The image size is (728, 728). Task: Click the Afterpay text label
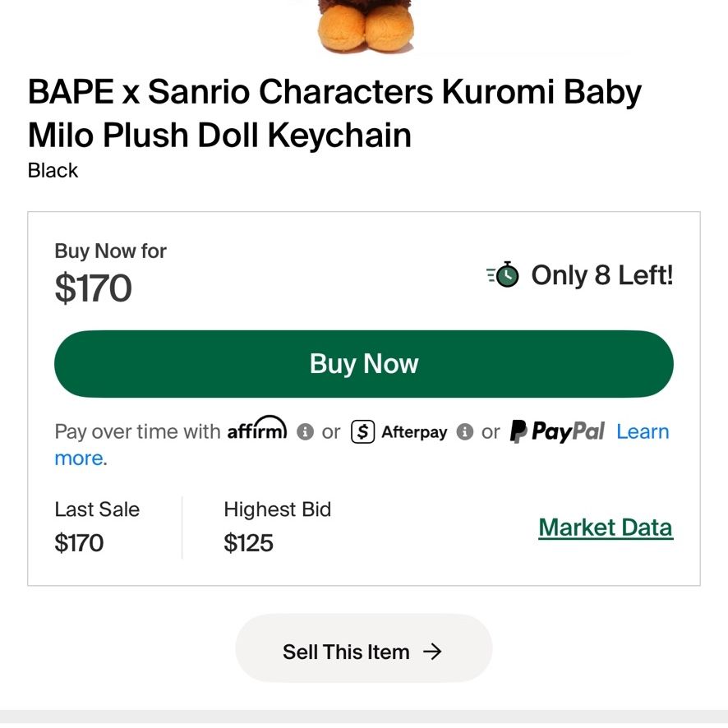[414, 432]
